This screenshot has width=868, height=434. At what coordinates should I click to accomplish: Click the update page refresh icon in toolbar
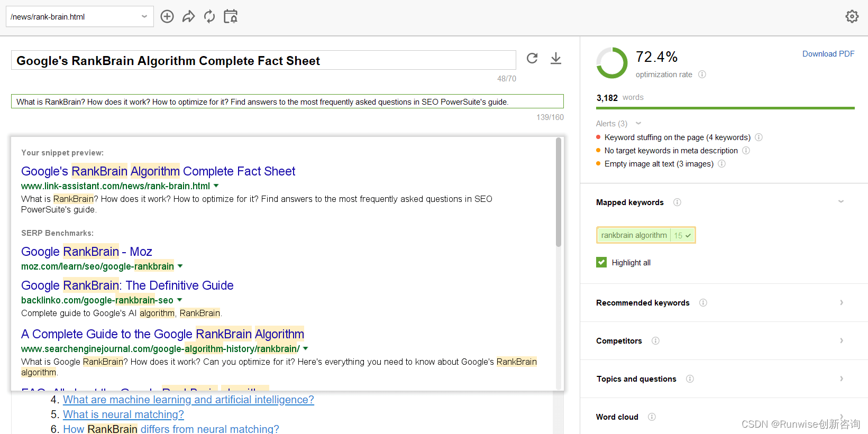point(209,16)
